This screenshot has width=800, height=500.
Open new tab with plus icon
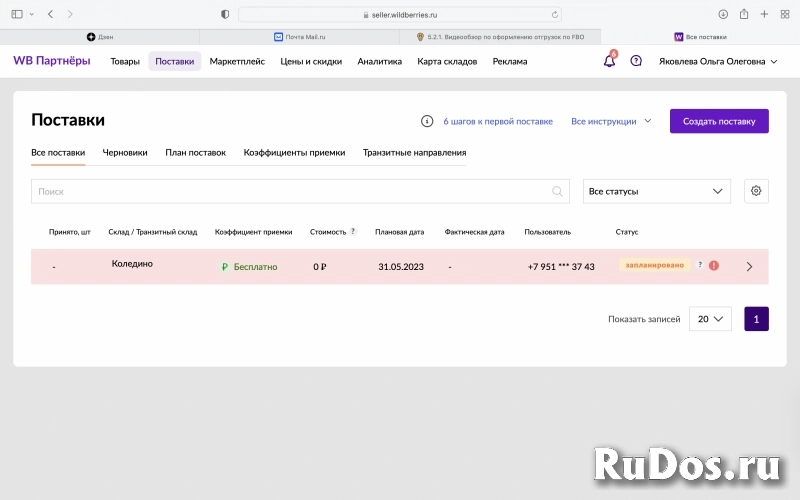point(764,14)
